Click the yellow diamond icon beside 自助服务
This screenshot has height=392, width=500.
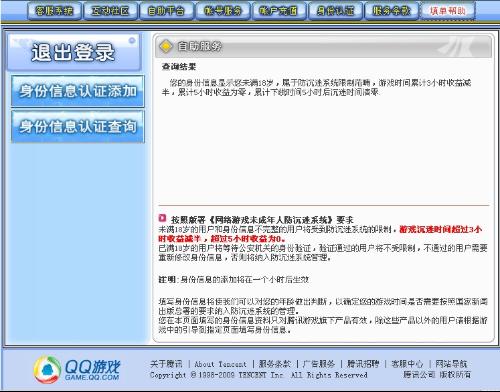point(166,46)
